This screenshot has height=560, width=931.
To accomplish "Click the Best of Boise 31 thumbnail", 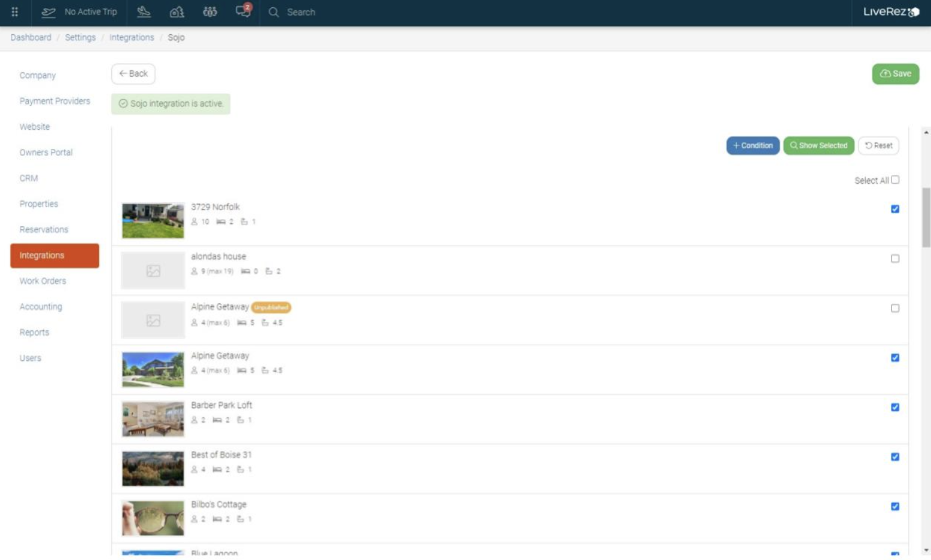I will pyautogui.click(x=153, y=468).
